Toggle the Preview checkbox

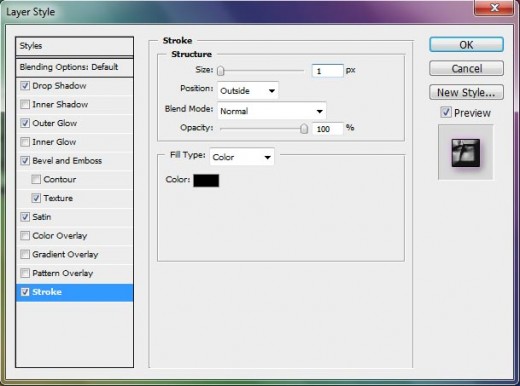coord(446,112)
